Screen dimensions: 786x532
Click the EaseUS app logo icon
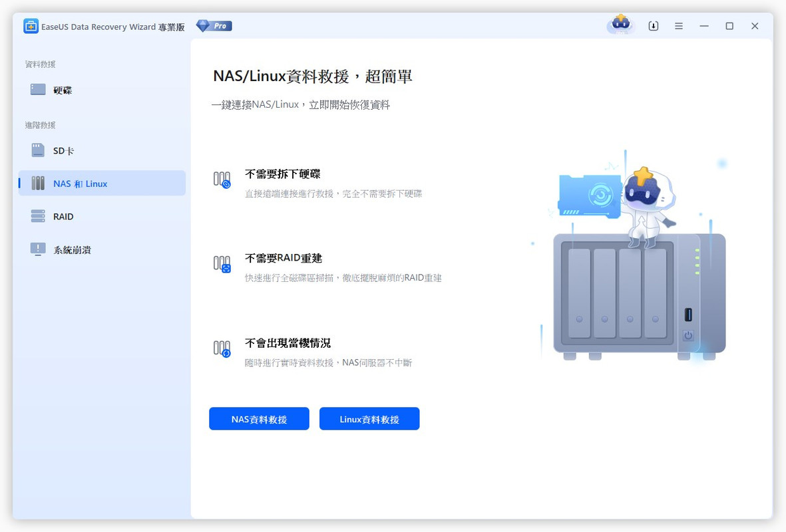pos(31,26)
